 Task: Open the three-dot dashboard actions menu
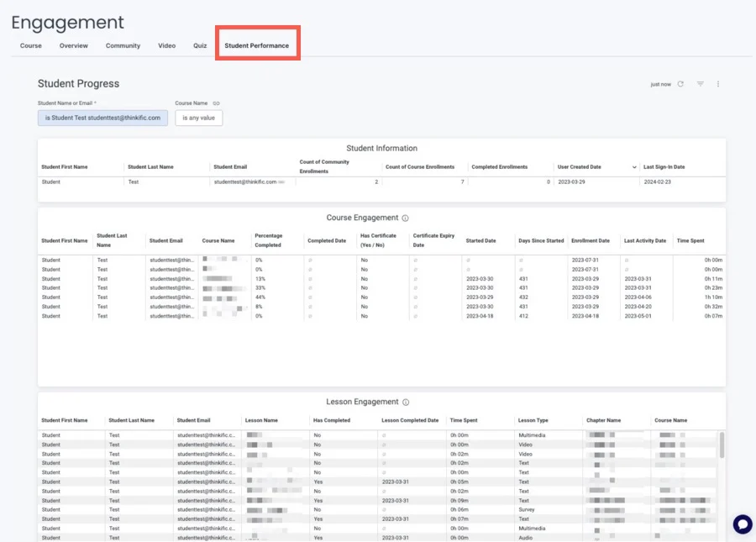coord(718,84)
